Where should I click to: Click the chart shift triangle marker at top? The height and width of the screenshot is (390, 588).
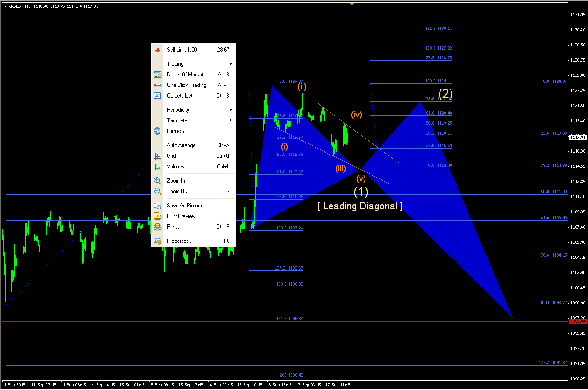point(352,4)
